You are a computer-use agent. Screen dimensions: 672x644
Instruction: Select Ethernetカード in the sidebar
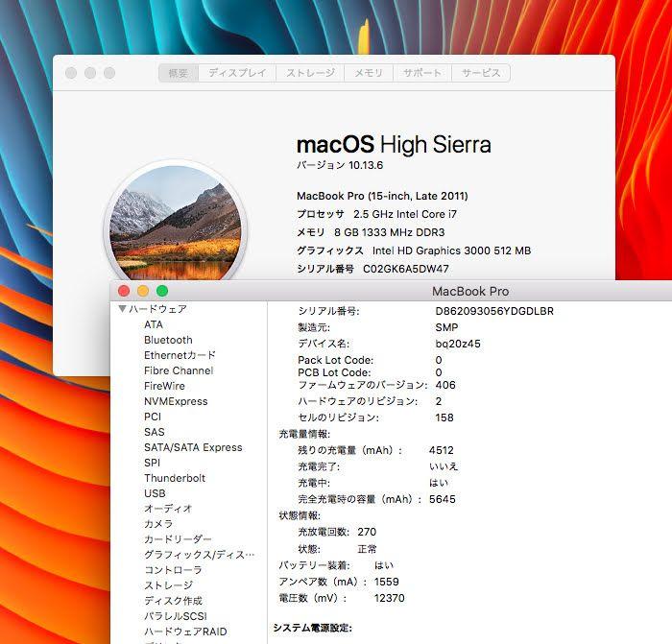(x=180, y=355)
